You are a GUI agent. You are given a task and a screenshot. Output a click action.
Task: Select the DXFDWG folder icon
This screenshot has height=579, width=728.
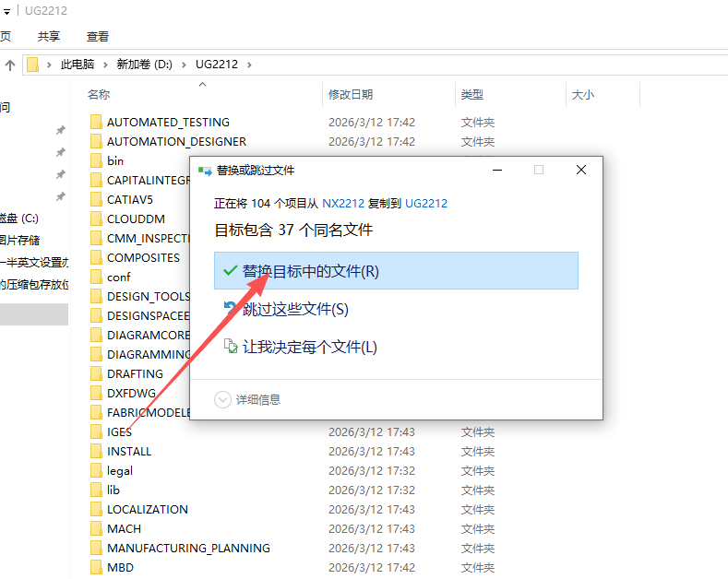tap(96, 394)
